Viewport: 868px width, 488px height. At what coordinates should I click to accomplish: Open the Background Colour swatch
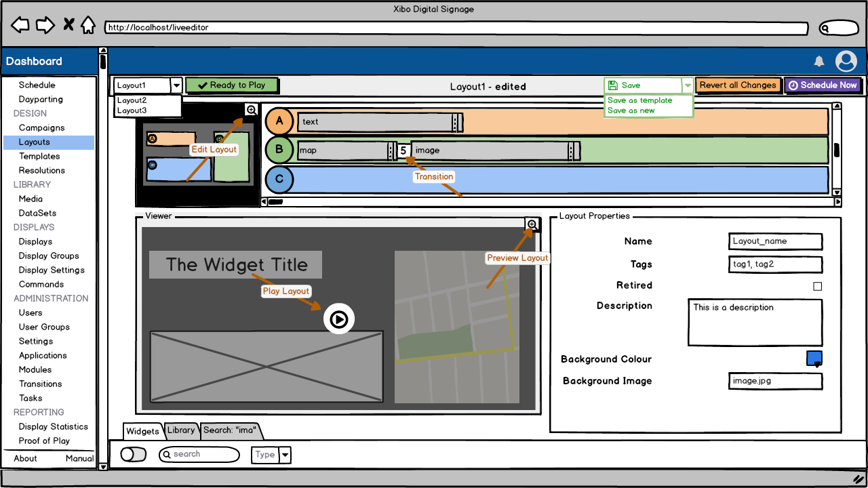814,359
